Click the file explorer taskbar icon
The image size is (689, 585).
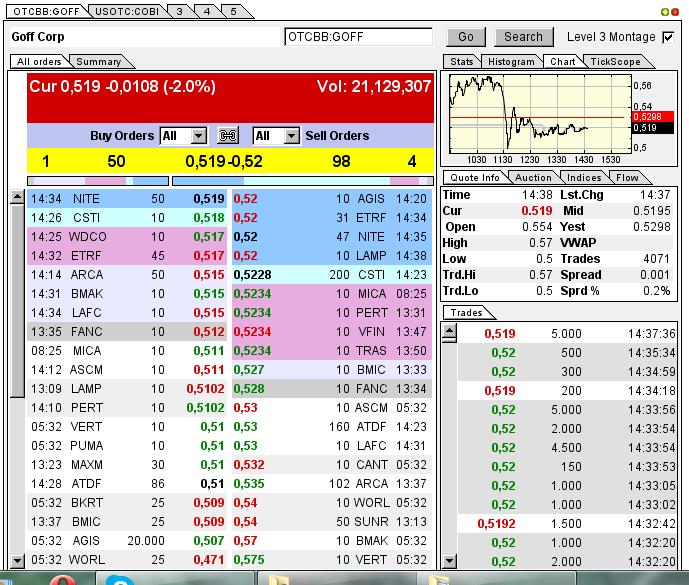point(278,580)
